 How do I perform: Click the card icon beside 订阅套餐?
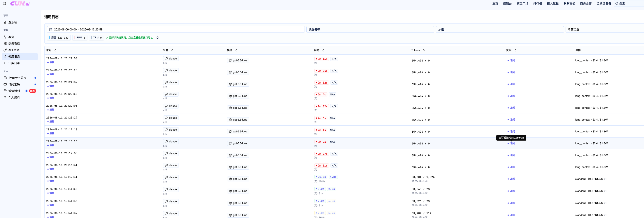[x=5, y=85]
